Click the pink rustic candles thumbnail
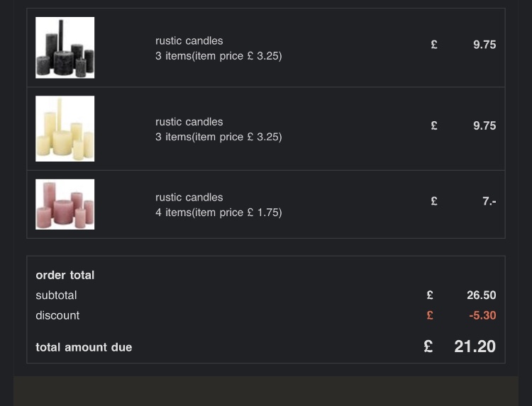 pos(65,204)
